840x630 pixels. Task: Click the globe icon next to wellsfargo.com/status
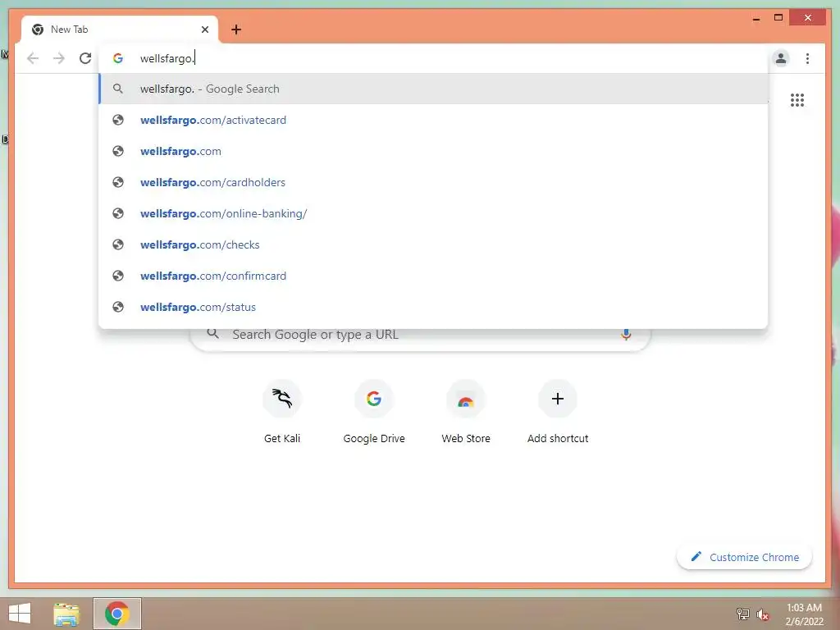pyautogui.click(x=118, y=307)
